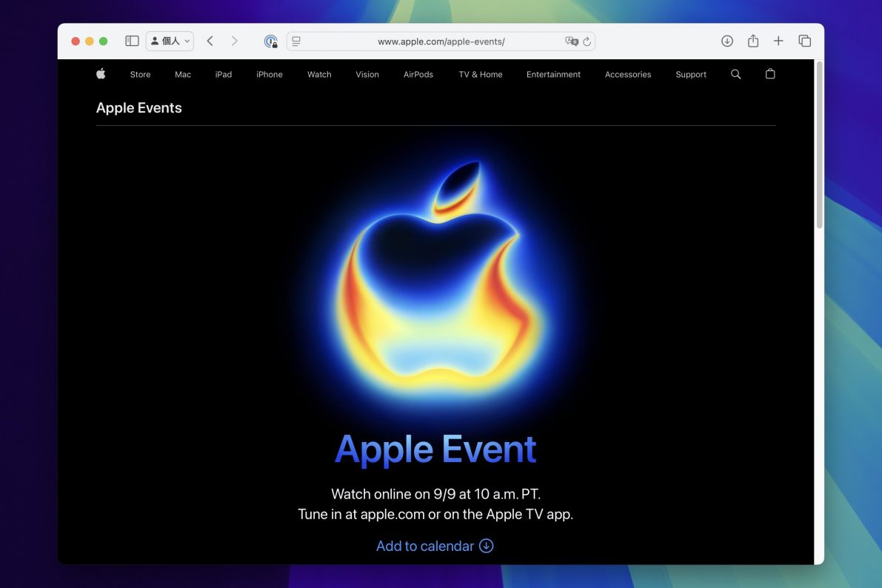Toggle the Safari sidebar
The width and height of the screenshot is (882, 588).
[x=132, y=41]
